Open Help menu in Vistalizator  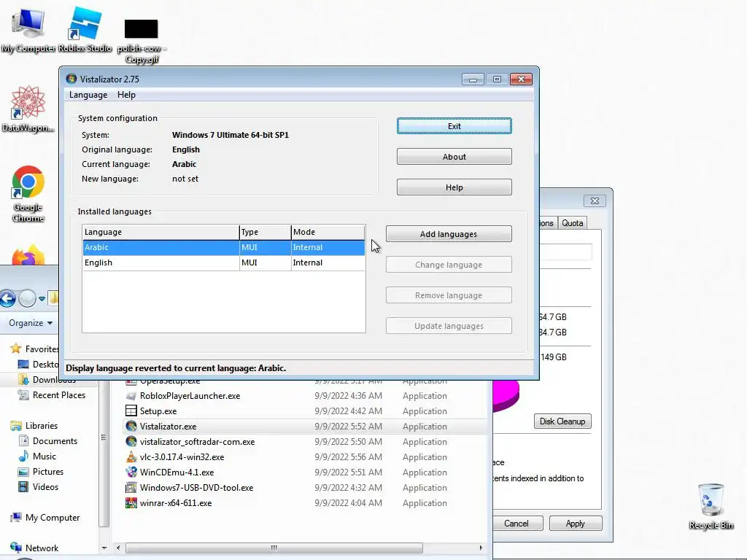[x=126, y=95]
